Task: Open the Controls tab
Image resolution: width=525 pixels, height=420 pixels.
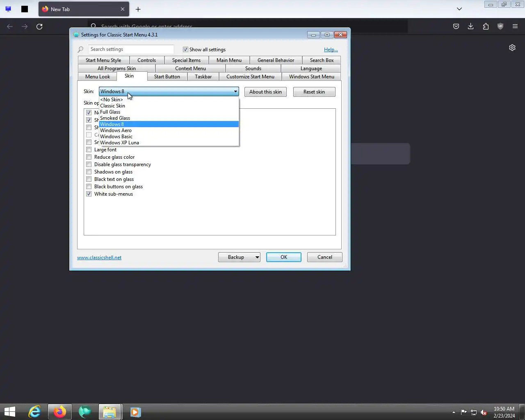Action: (x=146, y=60)
